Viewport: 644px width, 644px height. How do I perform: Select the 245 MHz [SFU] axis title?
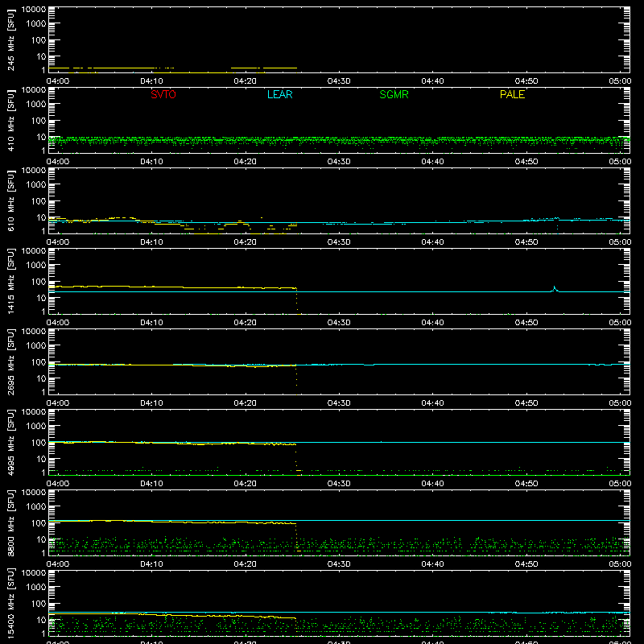click(10, 39)
